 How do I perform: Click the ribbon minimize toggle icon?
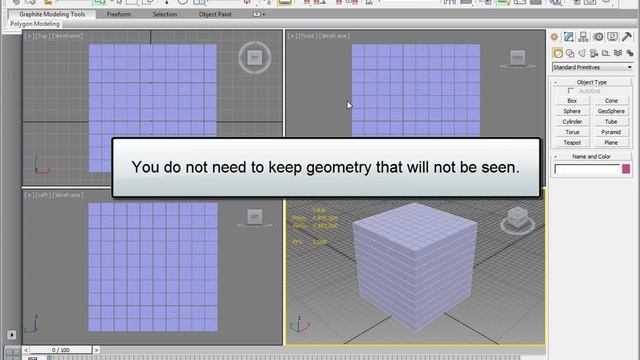[x=256, y=14]
